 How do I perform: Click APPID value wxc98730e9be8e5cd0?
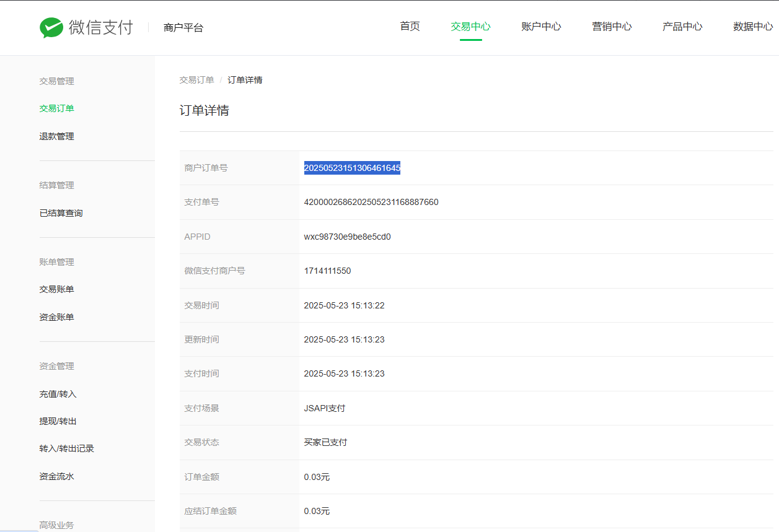pos(348,237)
